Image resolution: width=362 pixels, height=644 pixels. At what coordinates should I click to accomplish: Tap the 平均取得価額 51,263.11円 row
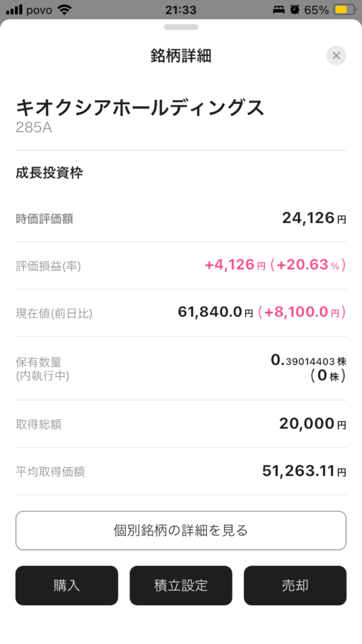click(181, 471)
